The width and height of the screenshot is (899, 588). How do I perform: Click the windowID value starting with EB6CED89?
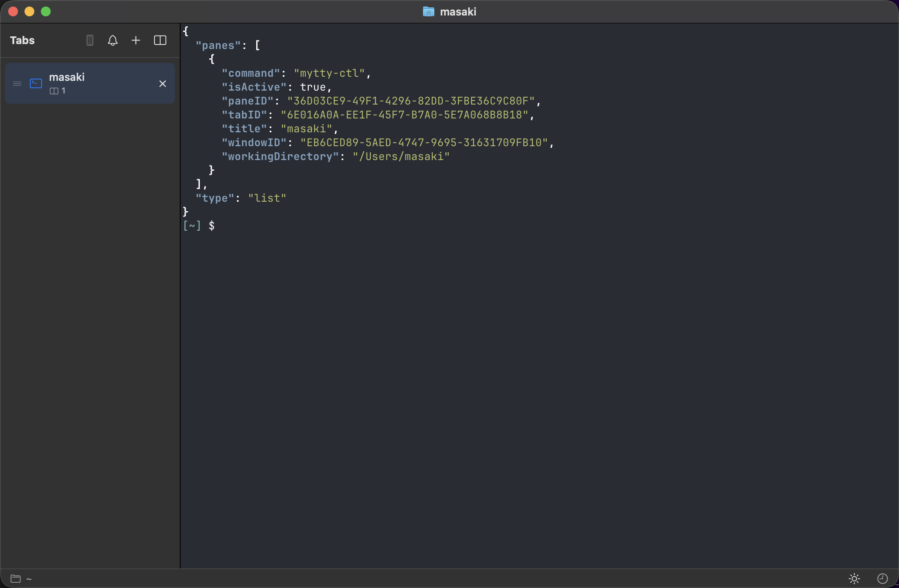[424, 143]
